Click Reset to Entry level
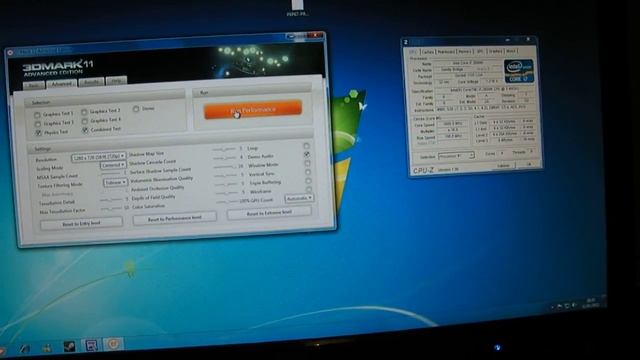 81,224
